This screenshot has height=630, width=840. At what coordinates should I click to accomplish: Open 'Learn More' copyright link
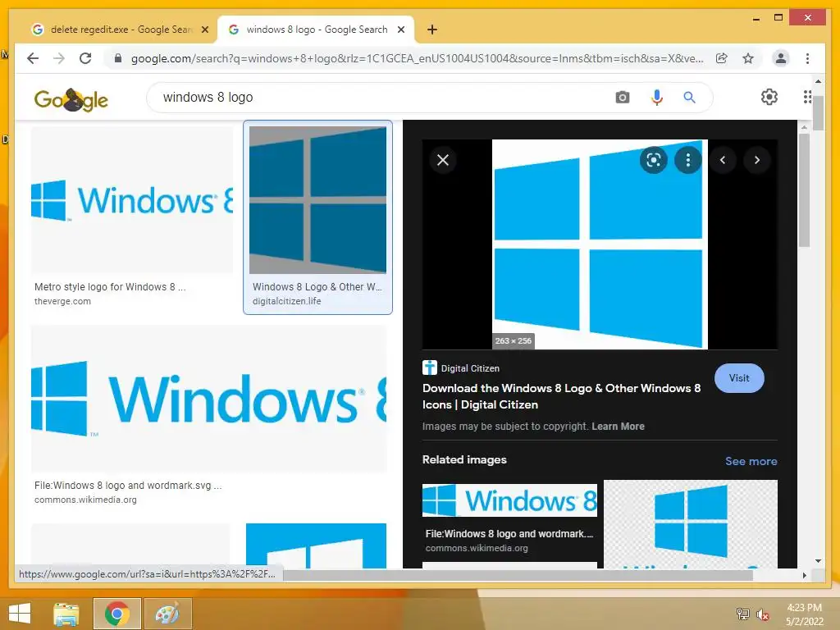[618, 427]
